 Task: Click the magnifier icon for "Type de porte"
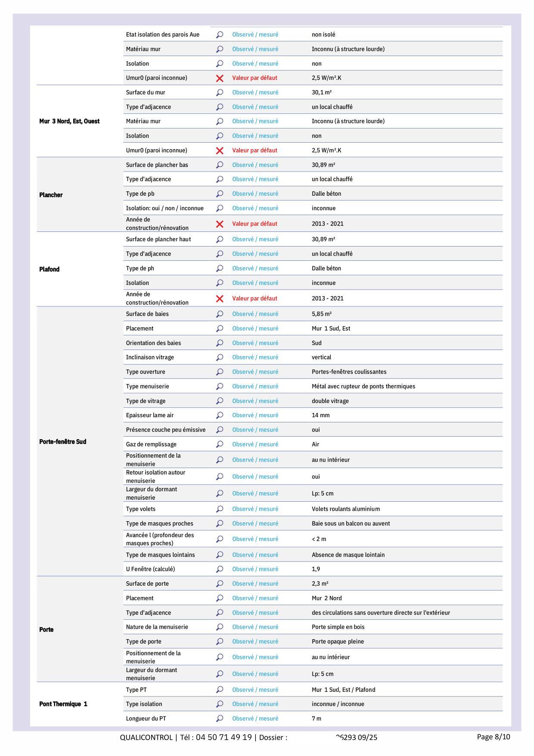[x=220, y=642]
